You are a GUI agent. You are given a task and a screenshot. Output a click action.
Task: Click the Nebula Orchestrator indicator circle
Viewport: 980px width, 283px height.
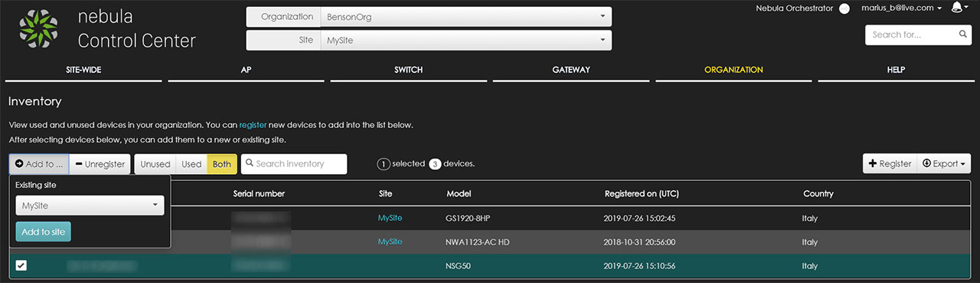click(844, 8)
